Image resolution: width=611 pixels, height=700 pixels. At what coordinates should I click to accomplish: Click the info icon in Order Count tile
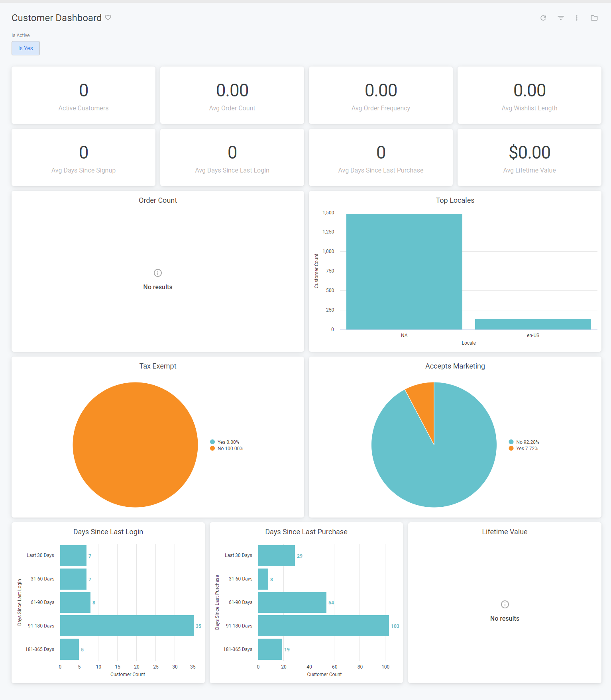point(158,273)
